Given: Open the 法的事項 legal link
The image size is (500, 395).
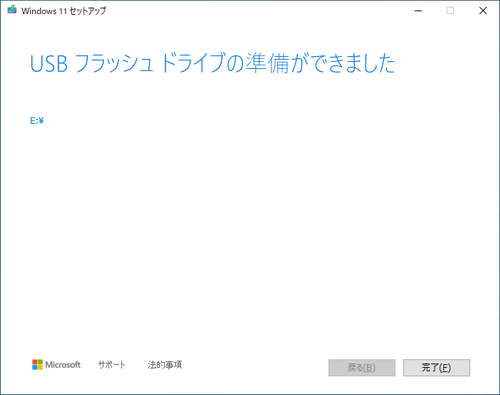Looking at the screenshot, I should coord(165,365).
